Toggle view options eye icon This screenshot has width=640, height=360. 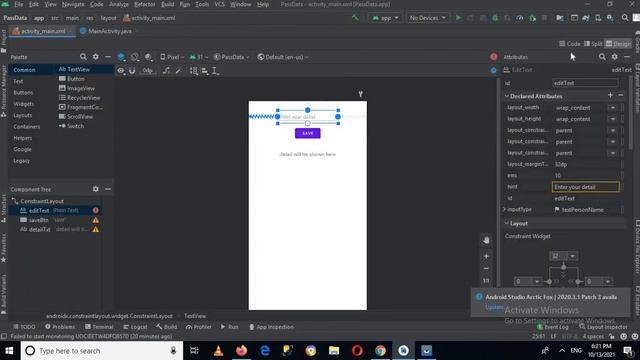pos(121,71)
